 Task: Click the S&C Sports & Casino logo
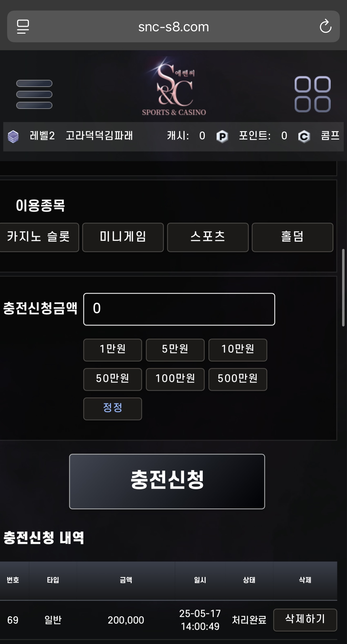pyautogui.click(x=174, y=87)
